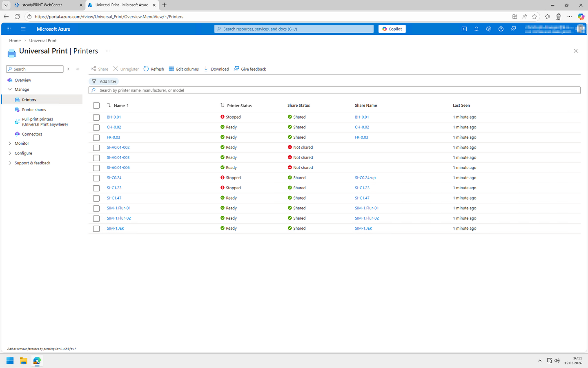Check the SI-C0.24 row checkbox

click(96, 178)
